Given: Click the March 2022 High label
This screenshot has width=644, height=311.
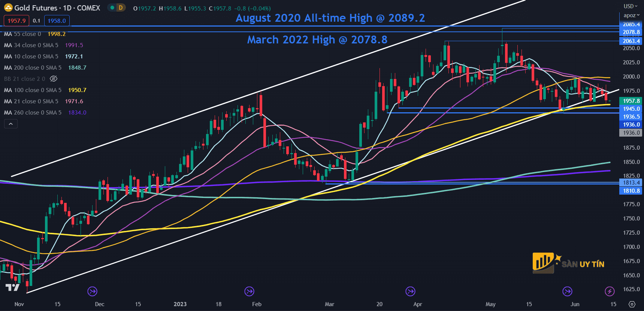Looking at the screenshot, I should point(317,40).
